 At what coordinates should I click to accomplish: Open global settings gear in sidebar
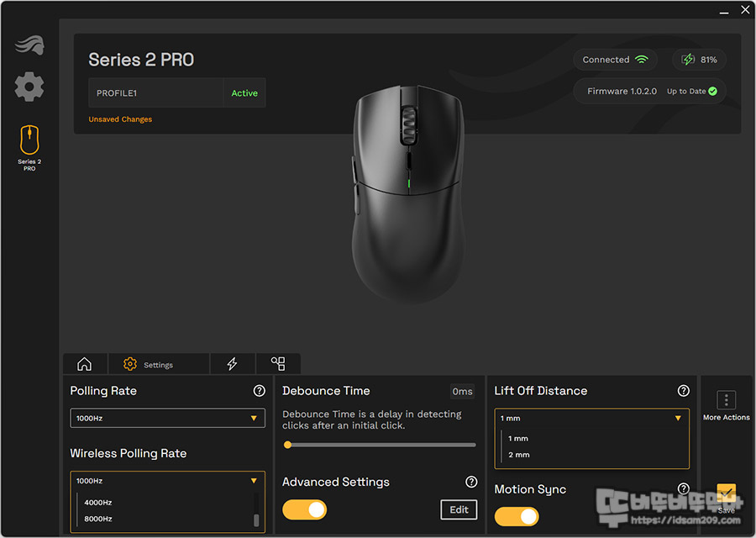pos(29,87)
